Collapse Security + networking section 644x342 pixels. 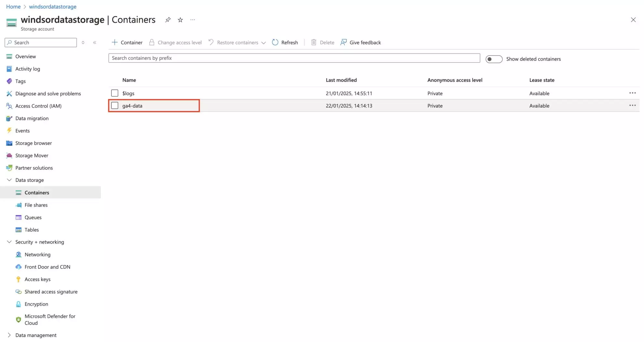[9, 242]
